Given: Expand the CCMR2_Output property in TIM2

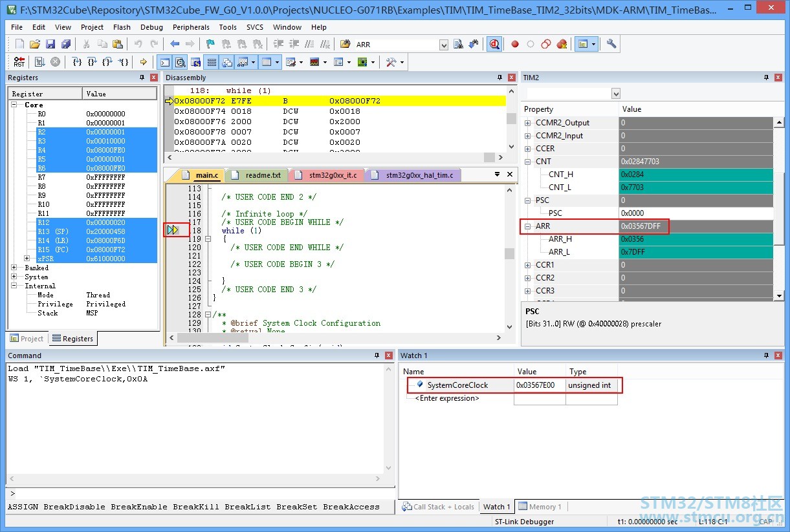Looking at the screenshot, I should pos(528,123).
